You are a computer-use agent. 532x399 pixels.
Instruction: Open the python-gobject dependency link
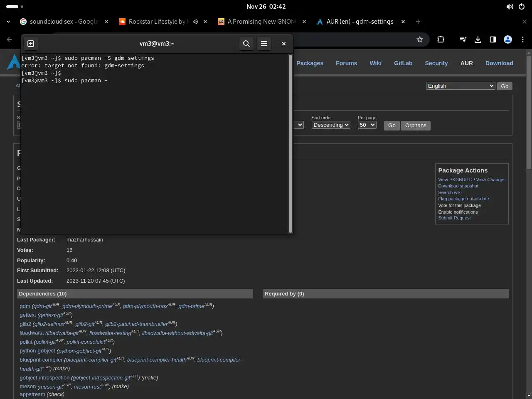pos(37,351)
